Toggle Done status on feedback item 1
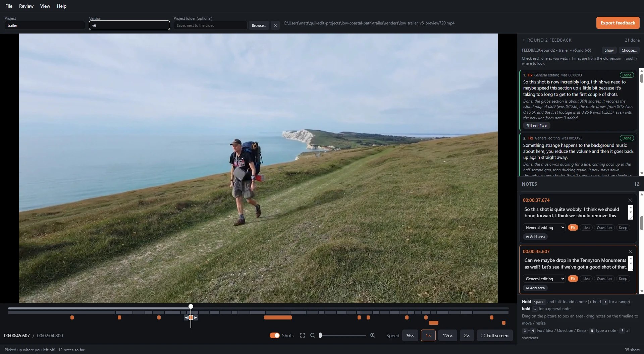This screenshot has width=644, height=354. click(x=627, y=75)
